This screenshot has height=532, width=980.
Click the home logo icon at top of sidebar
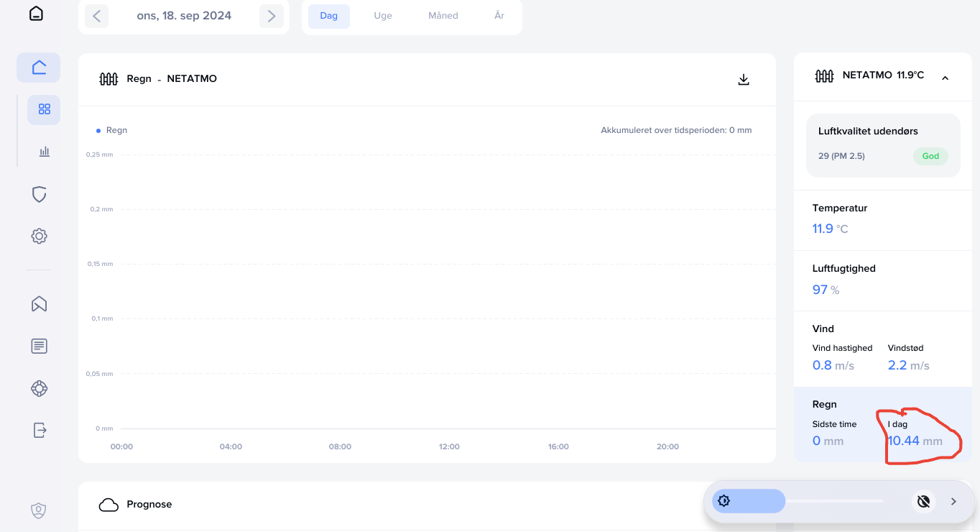click(36, 14)
